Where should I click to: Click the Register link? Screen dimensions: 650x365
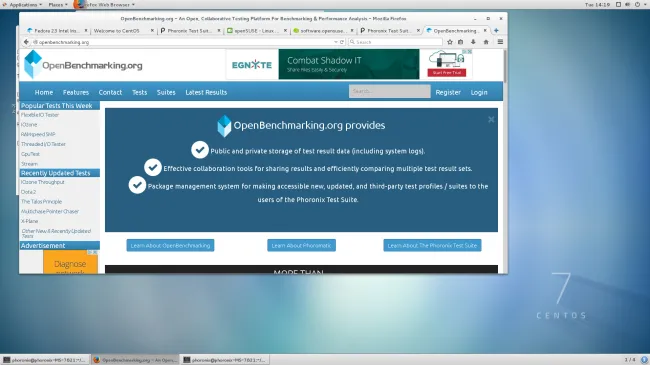[x=448, y=92]
